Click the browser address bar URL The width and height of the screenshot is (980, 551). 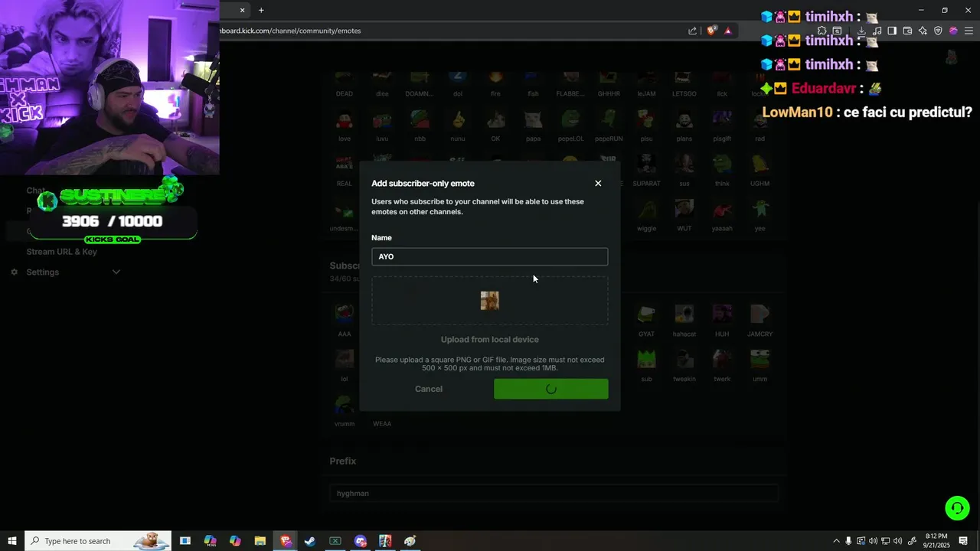(291, 31)
